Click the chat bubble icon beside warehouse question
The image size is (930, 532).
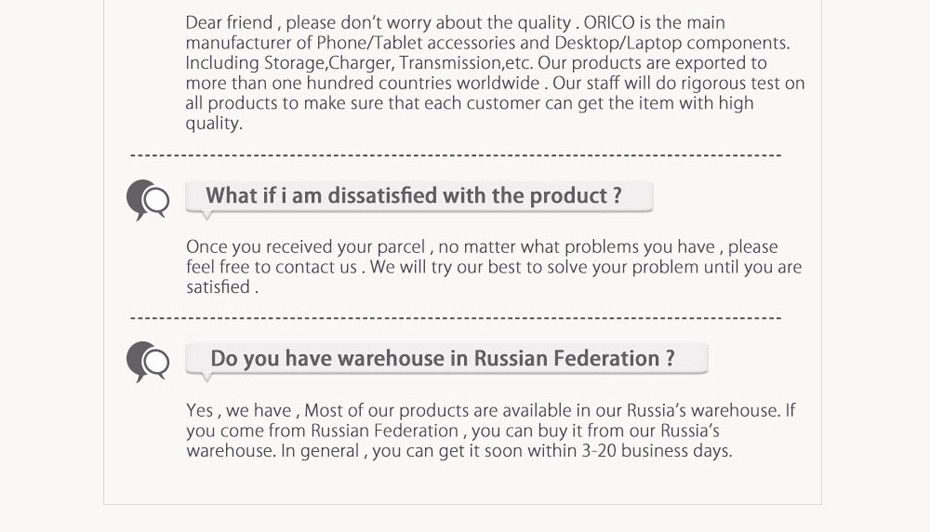pyautogui.click(x=148, y=361)
